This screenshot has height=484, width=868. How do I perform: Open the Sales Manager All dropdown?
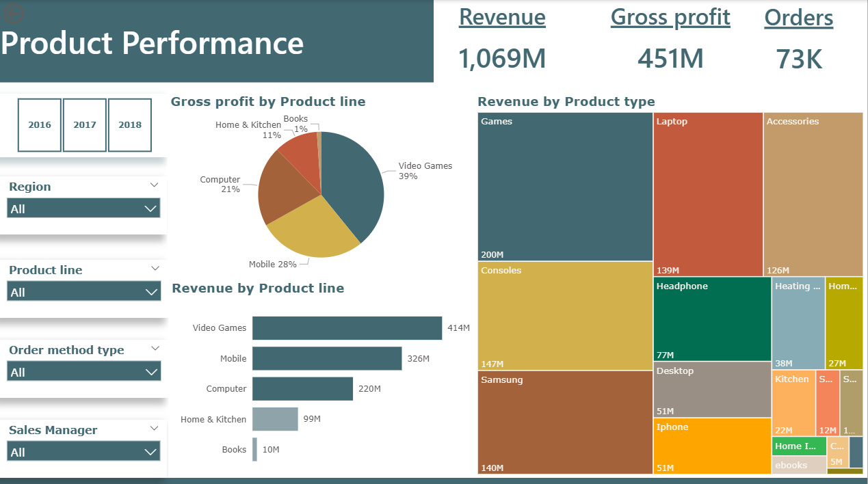[x=83, y=452]
